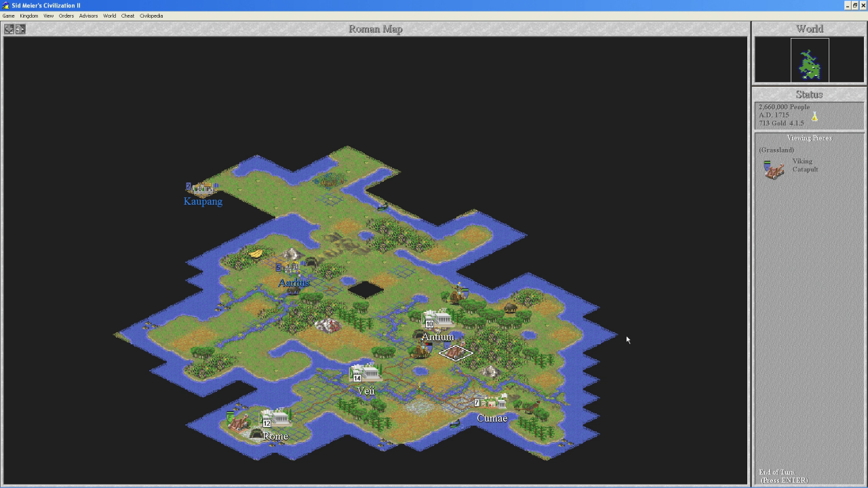
Task: Open the Civilopedia menu
Action: click(x=151, y=16)
